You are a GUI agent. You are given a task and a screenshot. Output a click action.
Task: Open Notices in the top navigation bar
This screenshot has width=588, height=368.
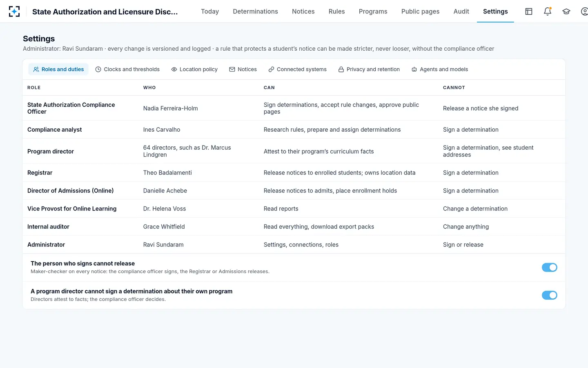(303, 11)
